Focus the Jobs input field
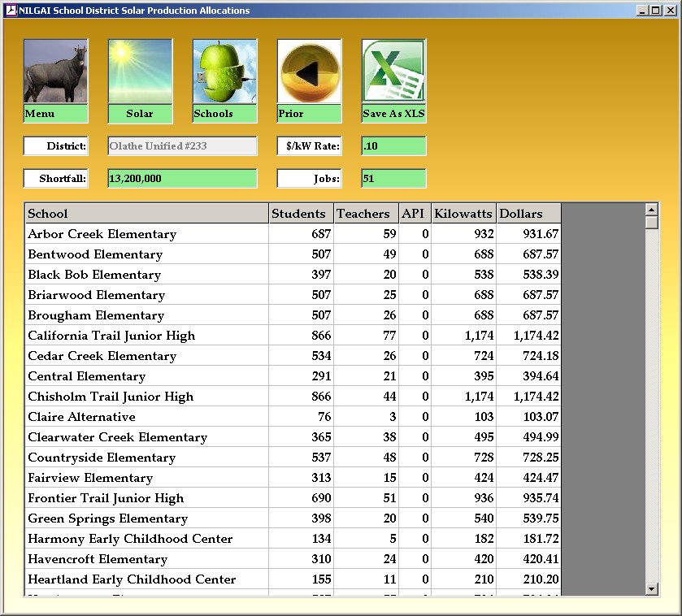Viewport: 682px width, 616px height. (393, 179)
